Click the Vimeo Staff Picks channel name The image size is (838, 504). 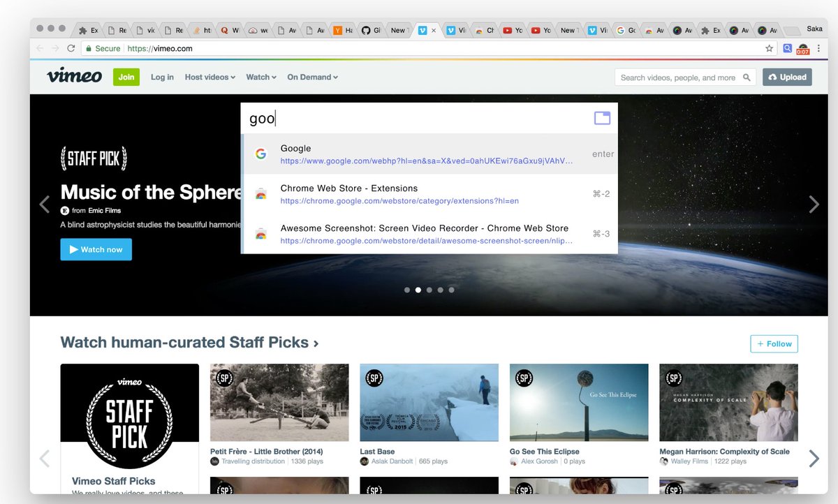click(x=114, y=481)
